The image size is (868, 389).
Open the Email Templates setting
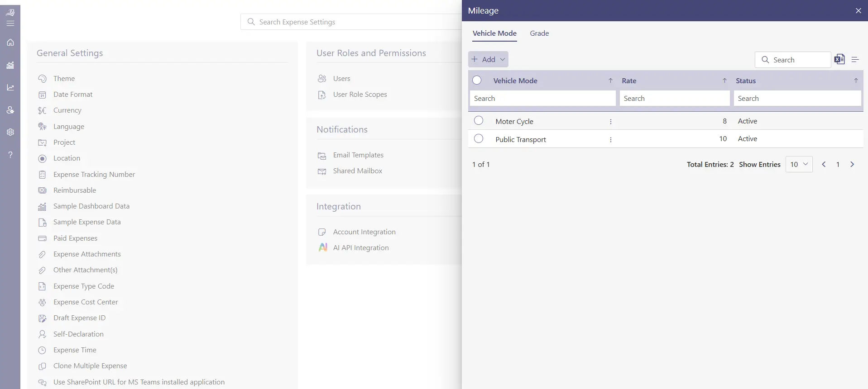(x=358, y=155)
